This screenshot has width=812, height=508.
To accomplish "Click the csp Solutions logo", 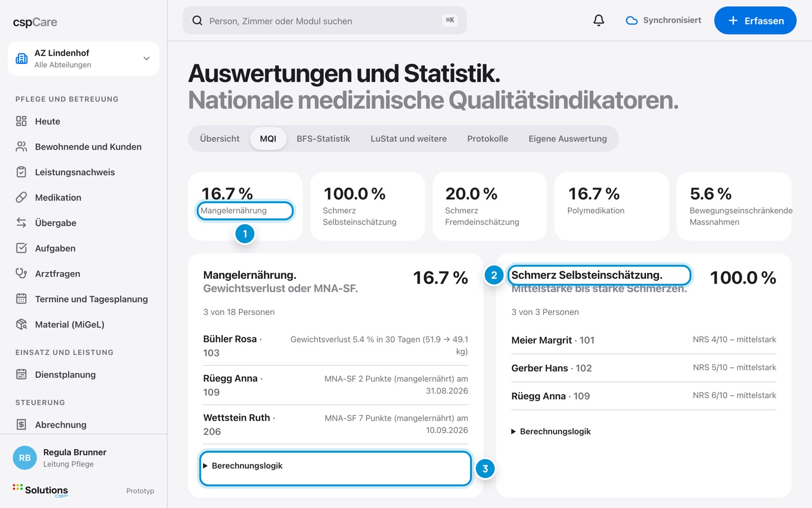I will (41, 490).
